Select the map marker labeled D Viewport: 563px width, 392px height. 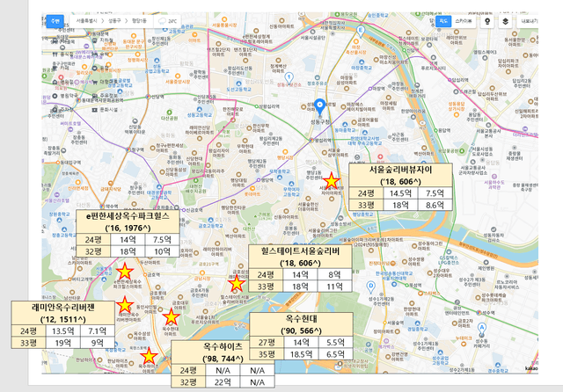coord(370,287)
